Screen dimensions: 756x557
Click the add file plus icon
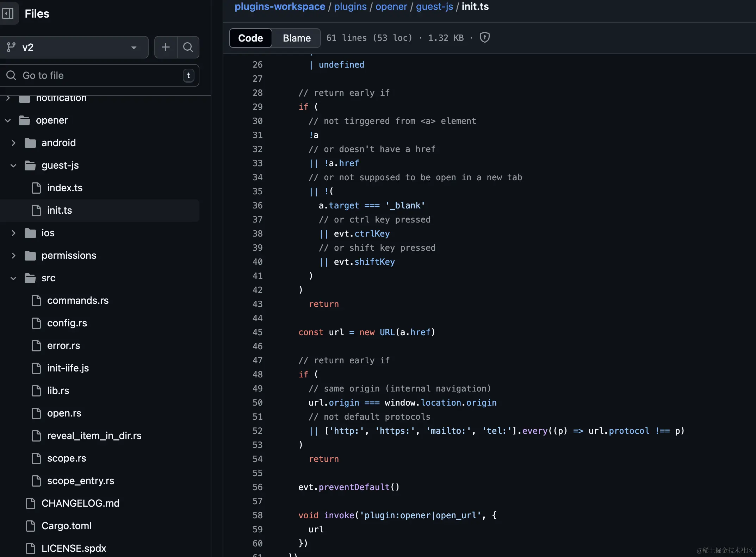pyautogui.click(x=166, y=47)
